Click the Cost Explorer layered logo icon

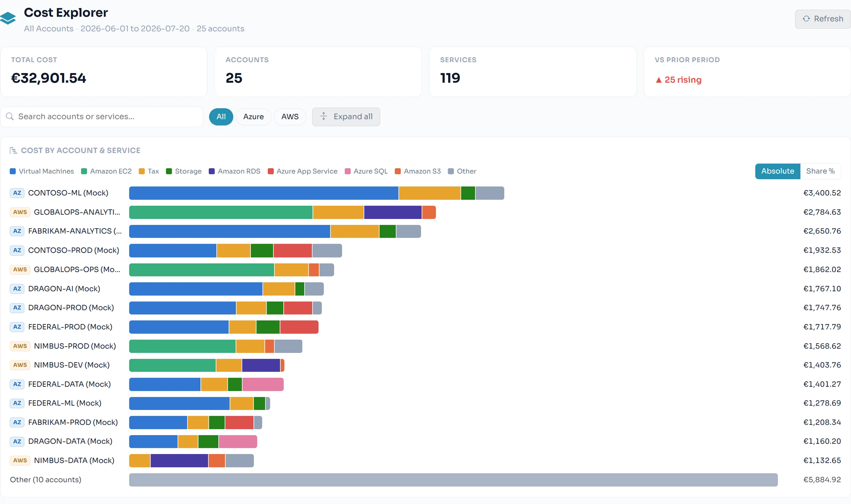point(8,18)
